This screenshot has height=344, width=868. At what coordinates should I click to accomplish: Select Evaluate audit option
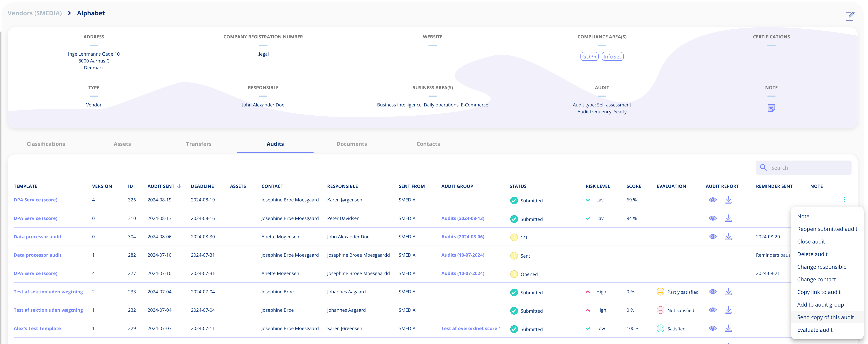(827, 330)
